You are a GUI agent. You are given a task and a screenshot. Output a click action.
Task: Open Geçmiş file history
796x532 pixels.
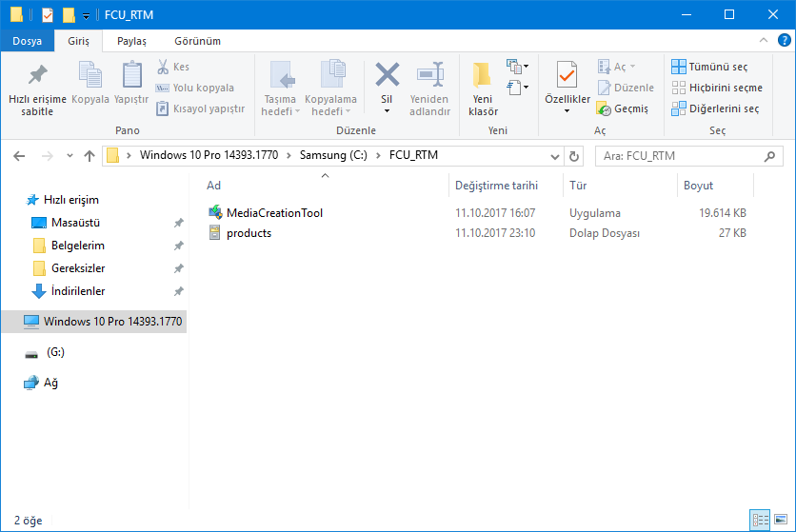point(623,108)
